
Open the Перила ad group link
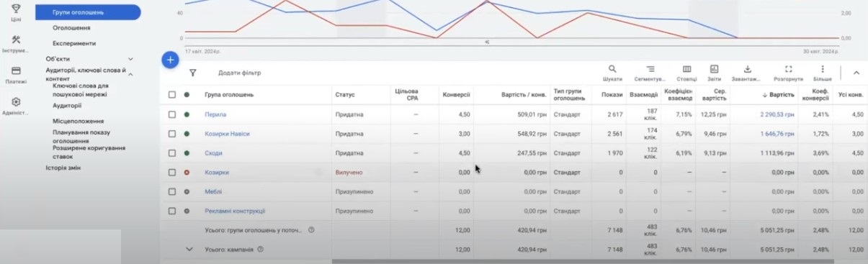click(x=215, y=114)
